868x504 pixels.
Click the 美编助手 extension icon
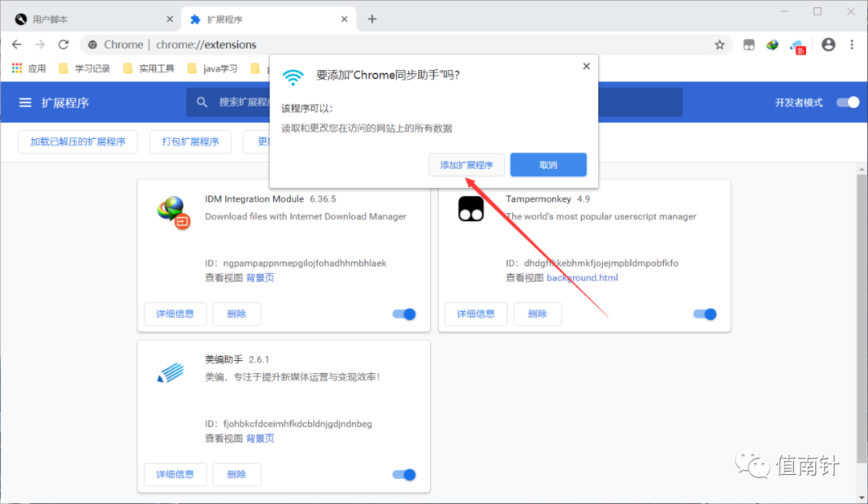tap(171, 372)
